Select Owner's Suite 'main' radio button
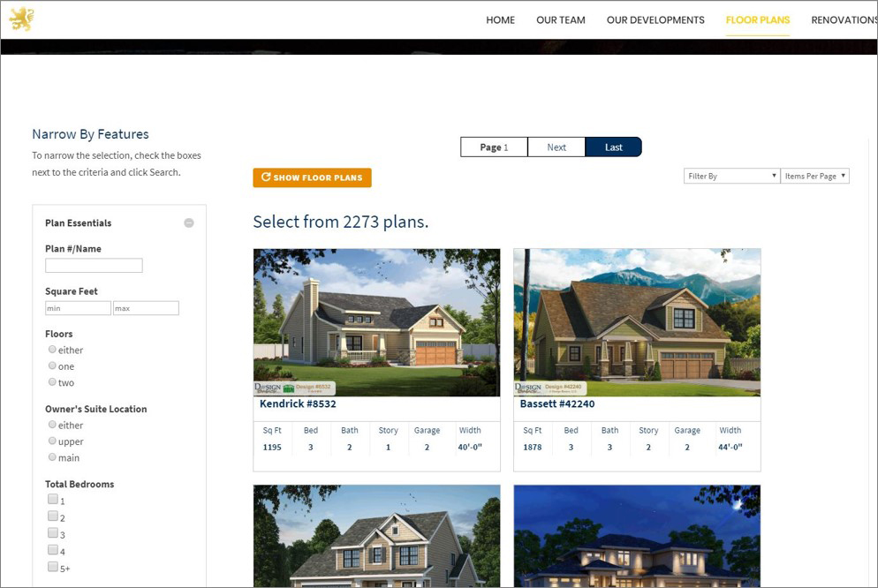 pos(52,456)
